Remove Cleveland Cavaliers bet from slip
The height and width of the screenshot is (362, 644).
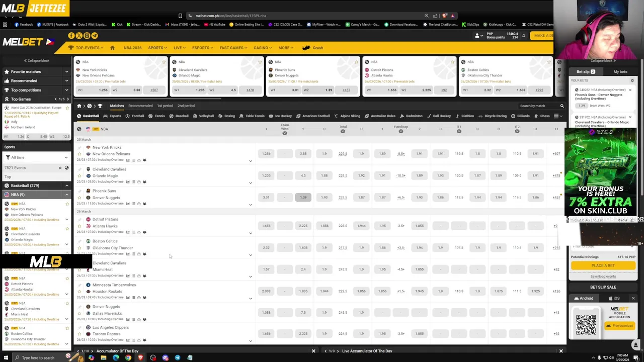[x=630, y=117]
